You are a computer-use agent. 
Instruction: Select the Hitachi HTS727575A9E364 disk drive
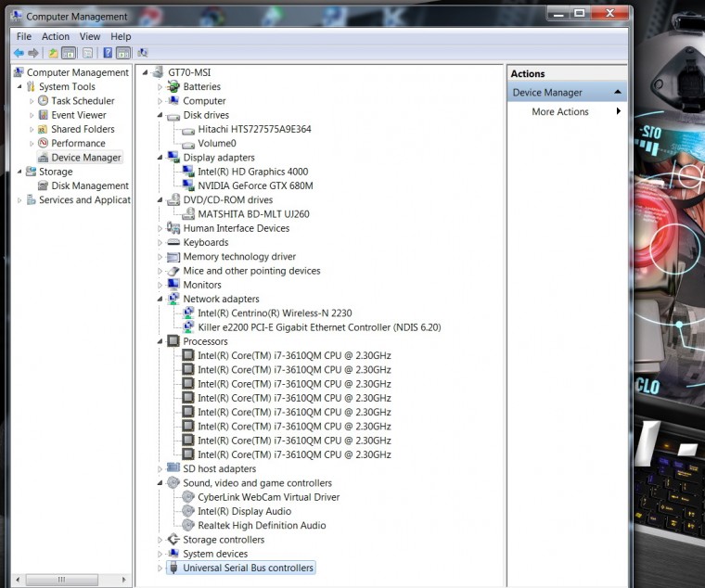254,129
